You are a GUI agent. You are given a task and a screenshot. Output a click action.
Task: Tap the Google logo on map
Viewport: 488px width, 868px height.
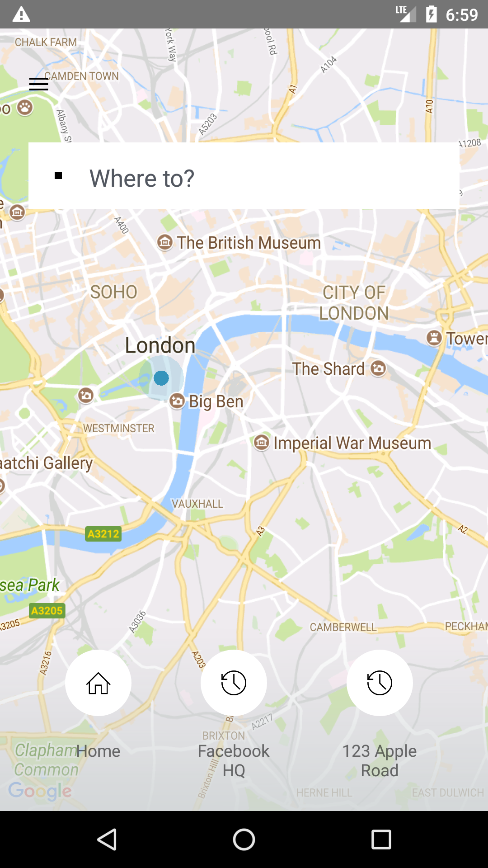coord(40,791)
